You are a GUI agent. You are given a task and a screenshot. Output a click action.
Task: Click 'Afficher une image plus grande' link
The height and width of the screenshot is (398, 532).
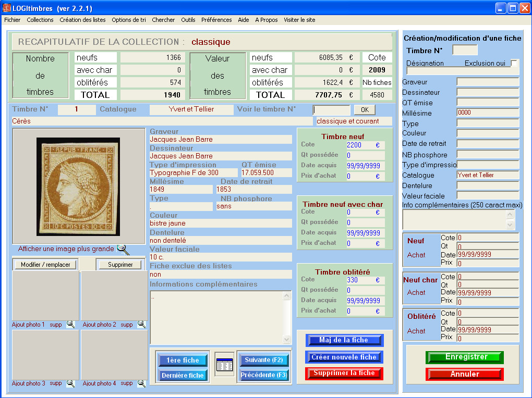point(66,249)
